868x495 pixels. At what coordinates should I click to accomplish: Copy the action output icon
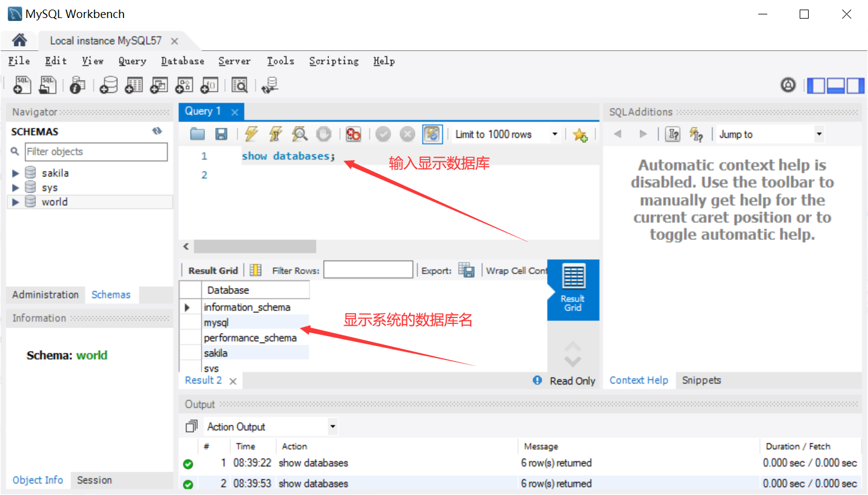pyautogui.click(x=191, y=427)
